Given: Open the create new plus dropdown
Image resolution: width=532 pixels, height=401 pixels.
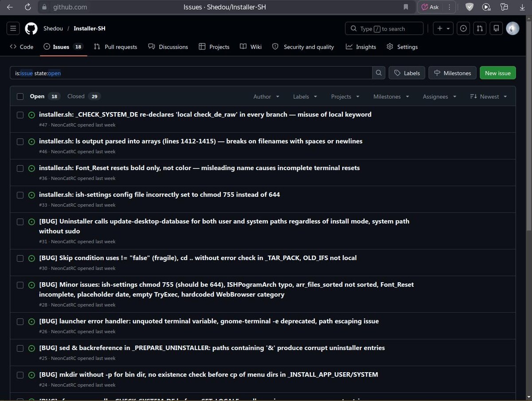Looking at the screenshot, I should pos(443,28).
